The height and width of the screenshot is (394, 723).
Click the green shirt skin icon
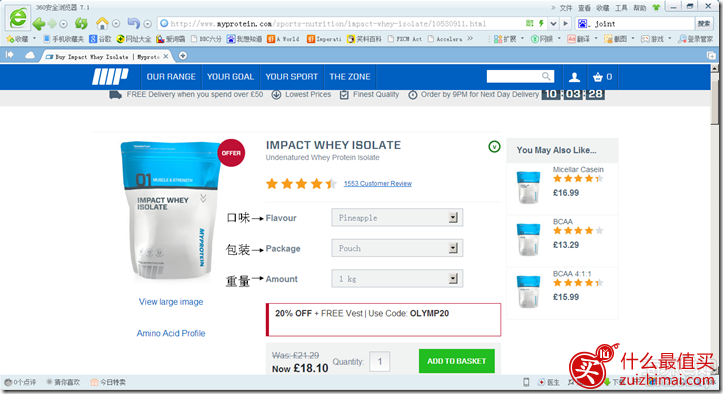pyautogui.click(x=656, y=7)
